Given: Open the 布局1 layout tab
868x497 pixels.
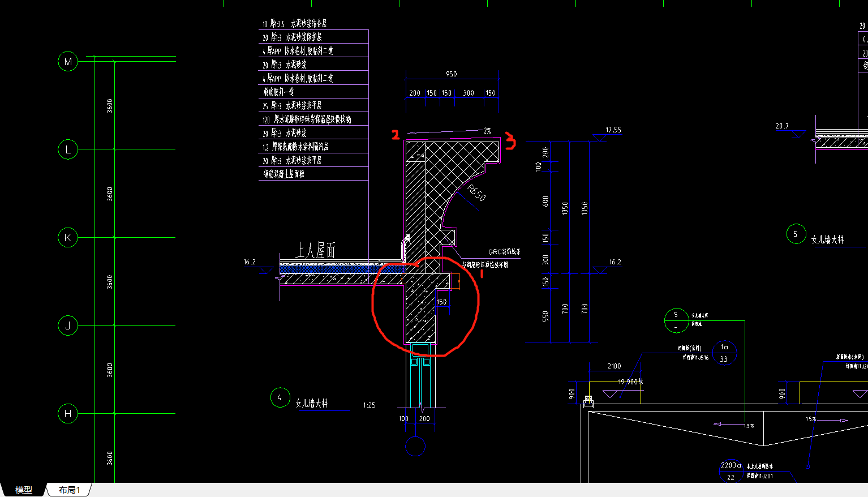Looking at the screenshot, I should click(69, 490).
